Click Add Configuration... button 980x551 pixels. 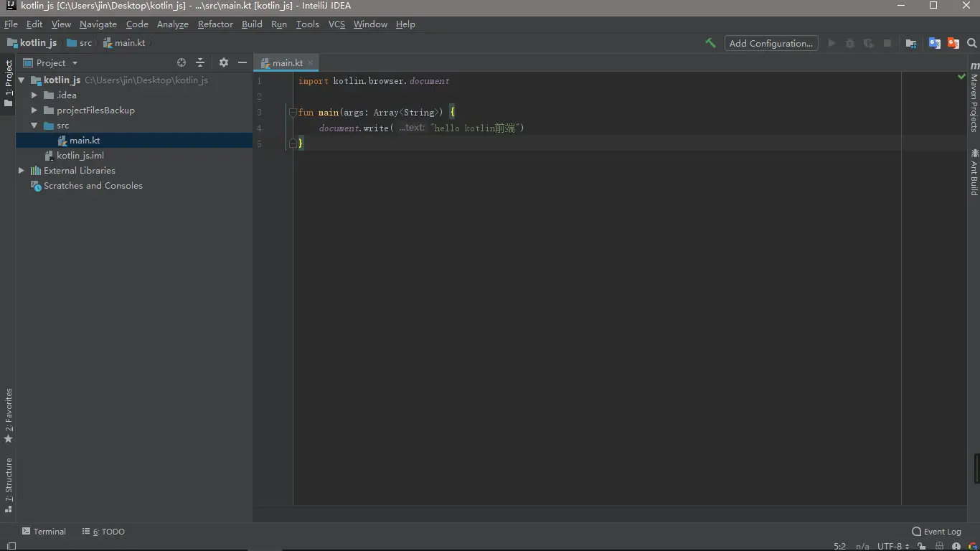coord(771,43)
